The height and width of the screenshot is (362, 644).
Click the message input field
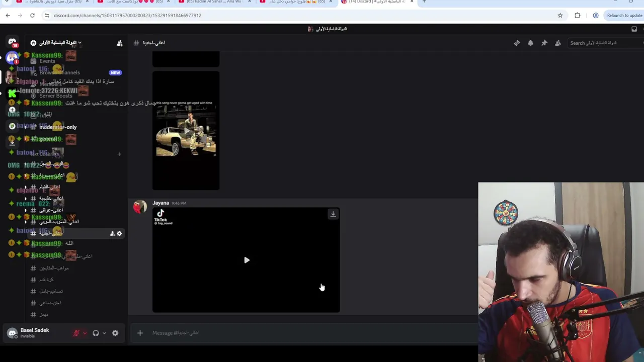pos(312,333)
